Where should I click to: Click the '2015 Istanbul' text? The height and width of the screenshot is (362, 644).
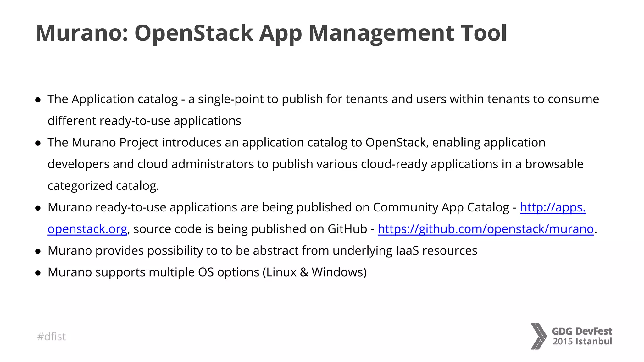coord(582,342)
